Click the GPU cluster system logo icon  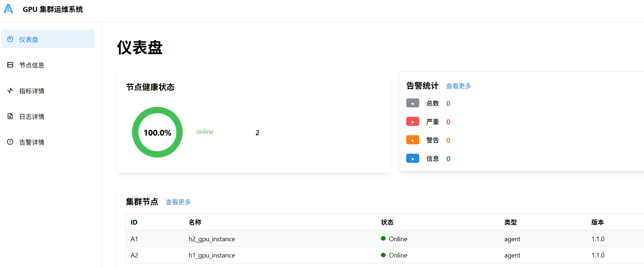[8, 9]
